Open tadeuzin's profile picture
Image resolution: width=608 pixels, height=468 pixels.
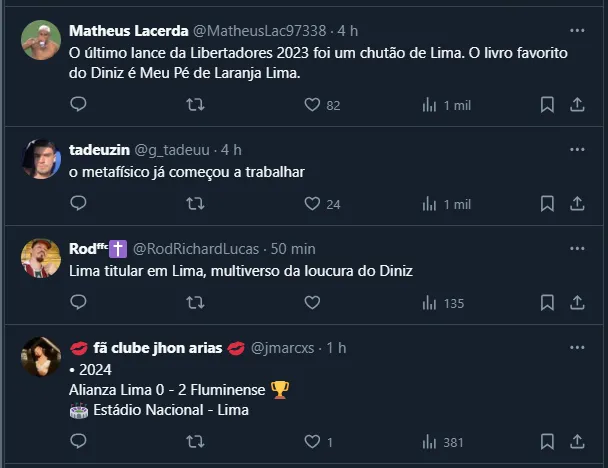coord(41,159)
